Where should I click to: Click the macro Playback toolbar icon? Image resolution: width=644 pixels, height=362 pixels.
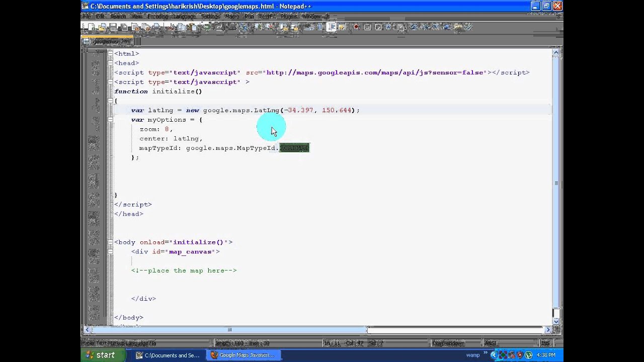coord(378,27)
